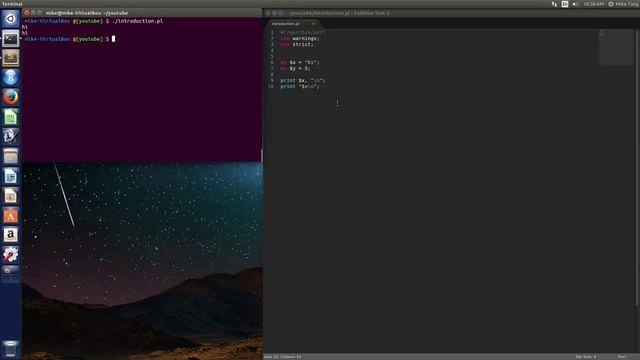
Task: Click ./introduction.pl command in terminal
Action: coord(137,21)
